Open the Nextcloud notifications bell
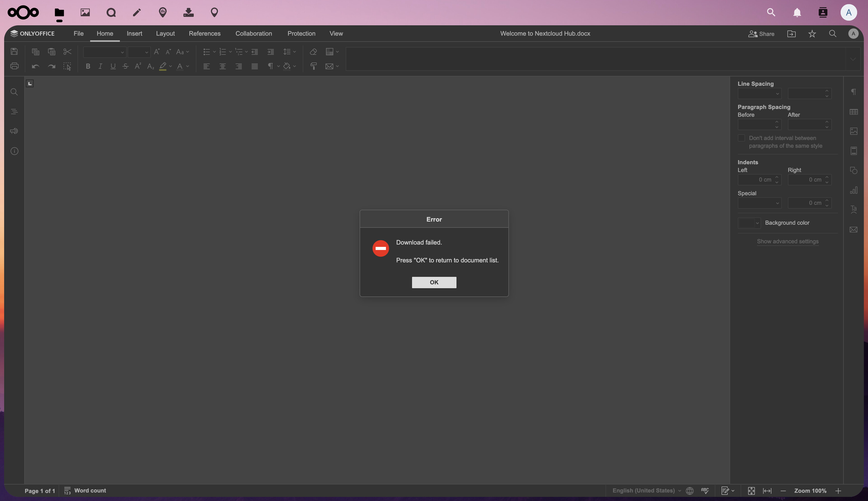Viewport: 868px width, 501px height. (797, 13)
